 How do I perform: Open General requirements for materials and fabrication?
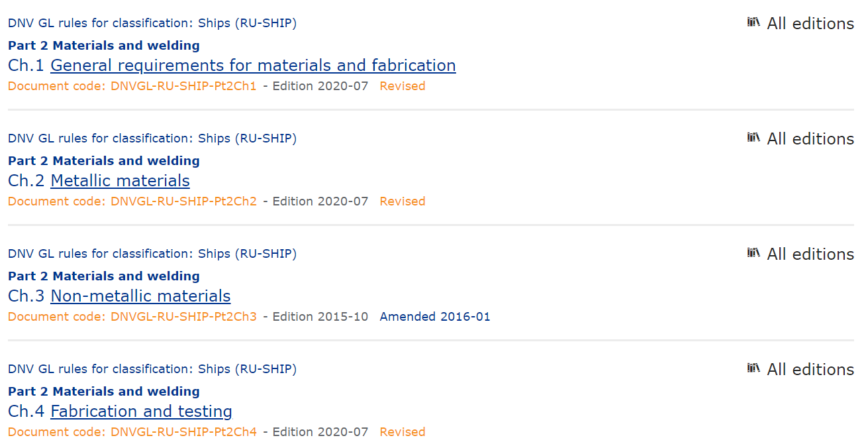pyautogui.click(x=253, y=66)
